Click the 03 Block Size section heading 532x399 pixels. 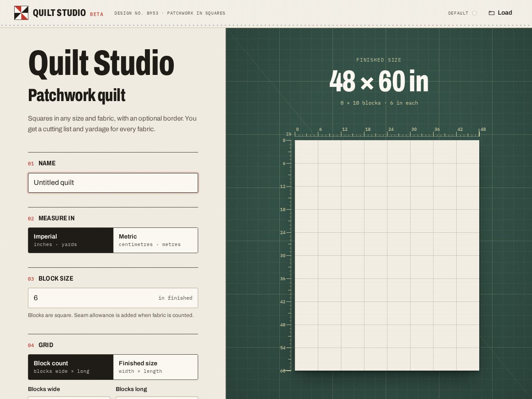(x=51, y=279)
